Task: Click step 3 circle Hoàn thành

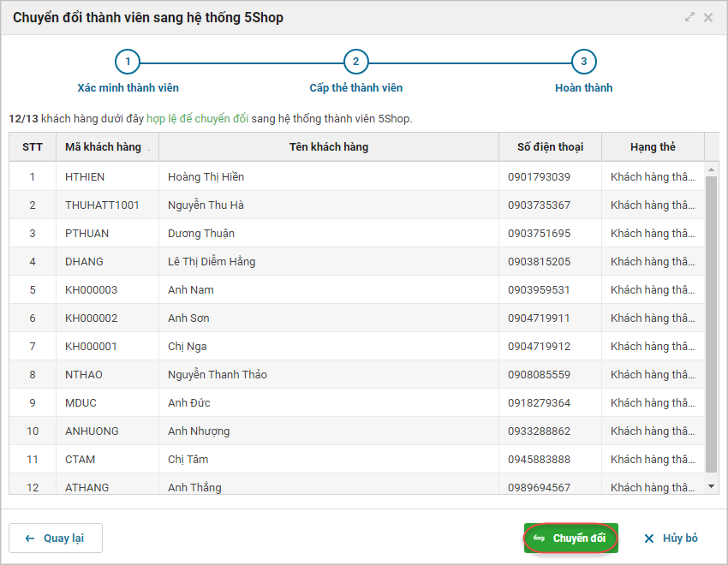Action: (583, 62)
